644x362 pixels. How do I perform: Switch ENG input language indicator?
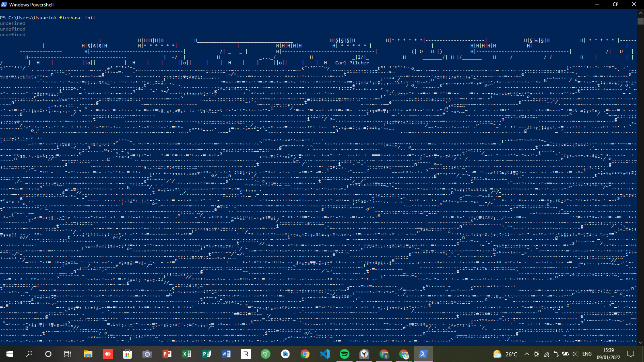click(x=587, y=354)
